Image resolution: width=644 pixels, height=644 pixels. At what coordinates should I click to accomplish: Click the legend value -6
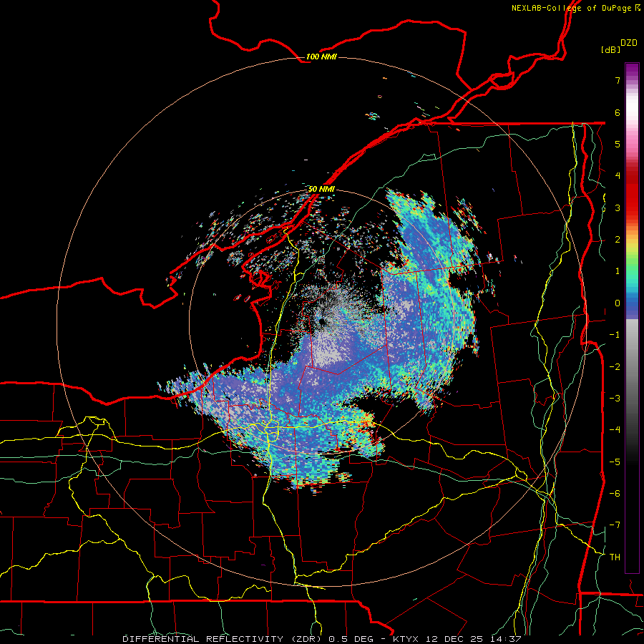tap(615, 493)
